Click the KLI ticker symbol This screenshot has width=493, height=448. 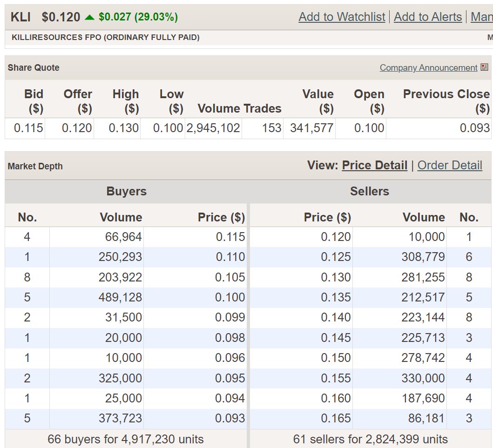click(x=21, y=17)
